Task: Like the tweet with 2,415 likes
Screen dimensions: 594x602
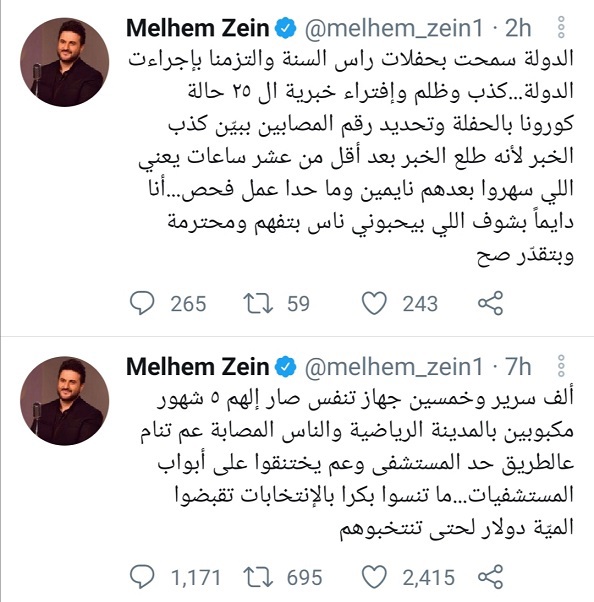Action: (x=374, y=577)
